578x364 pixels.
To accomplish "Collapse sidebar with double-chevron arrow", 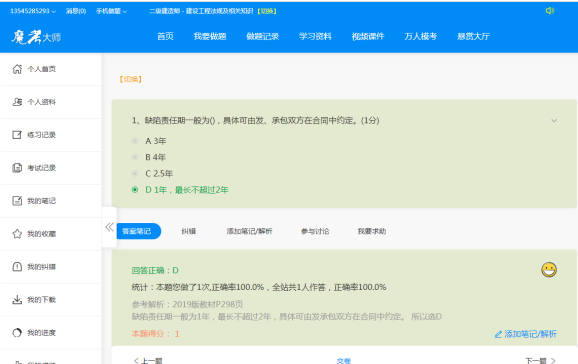I will coord(109,227).
